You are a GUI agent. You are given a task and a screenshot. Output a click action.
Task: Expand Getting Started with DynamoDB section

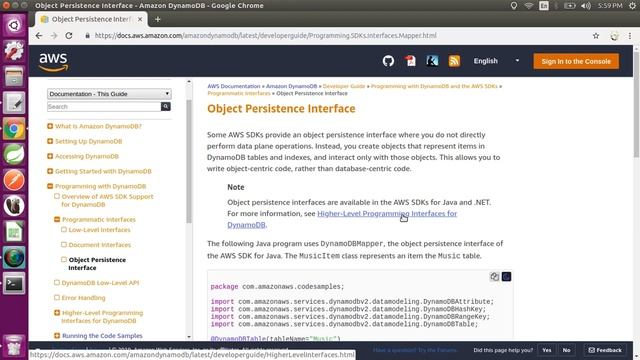(x=50, y=171)
